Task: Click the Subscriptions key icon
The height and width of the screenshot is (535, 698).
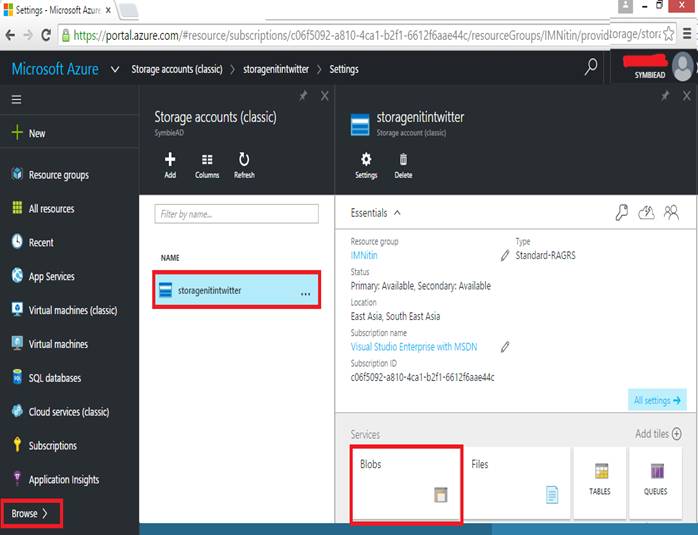Action: (x=17, y=445)
